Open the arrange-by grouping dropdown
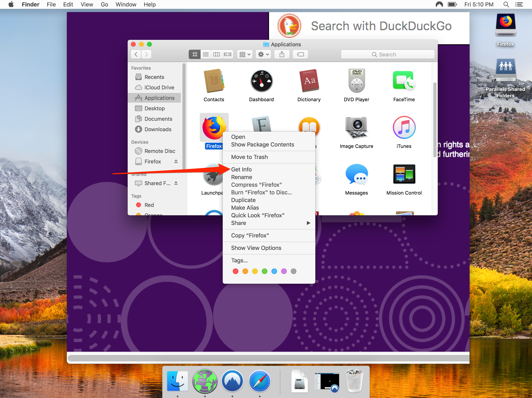This screenshot has height=398, width=532. pos(245,54)
